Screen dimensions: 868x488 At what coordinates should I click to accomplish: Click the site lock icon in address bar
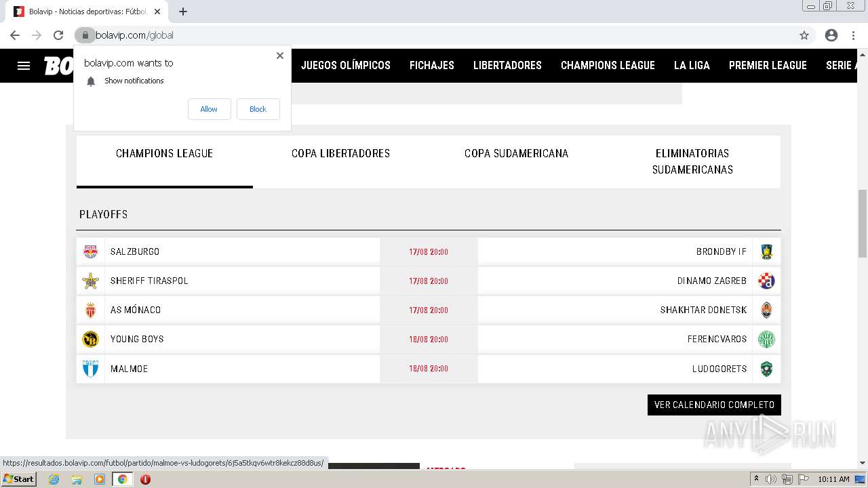[x=85, y=35]
